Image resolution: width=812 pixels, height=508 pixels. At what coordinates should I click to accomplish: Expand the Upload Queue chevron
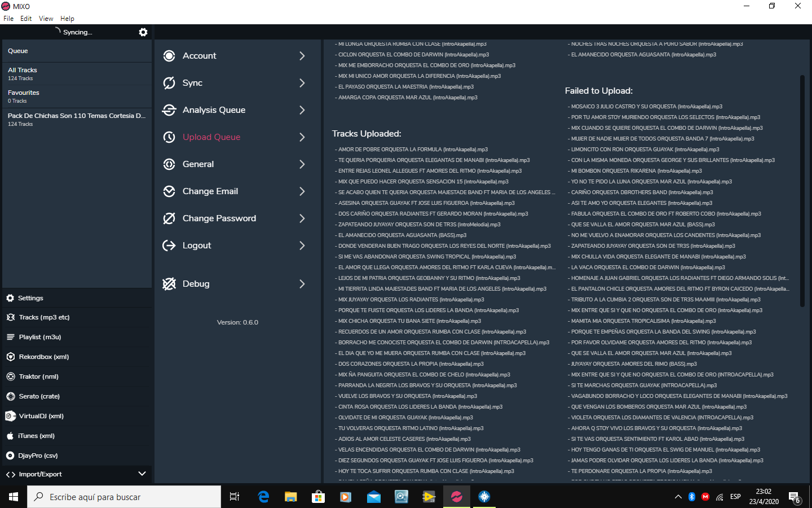[302, 137]
